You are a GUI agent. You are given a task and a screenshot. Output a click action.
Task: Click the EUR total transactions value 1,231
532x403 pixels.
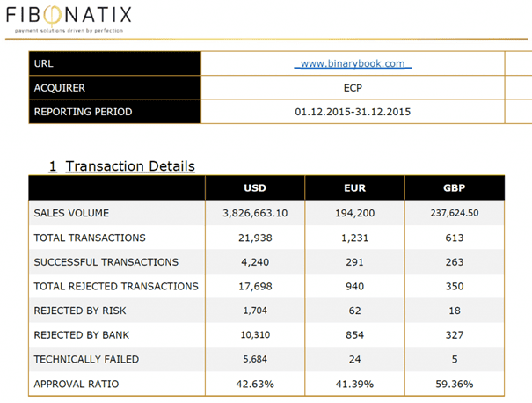[354, 238]
